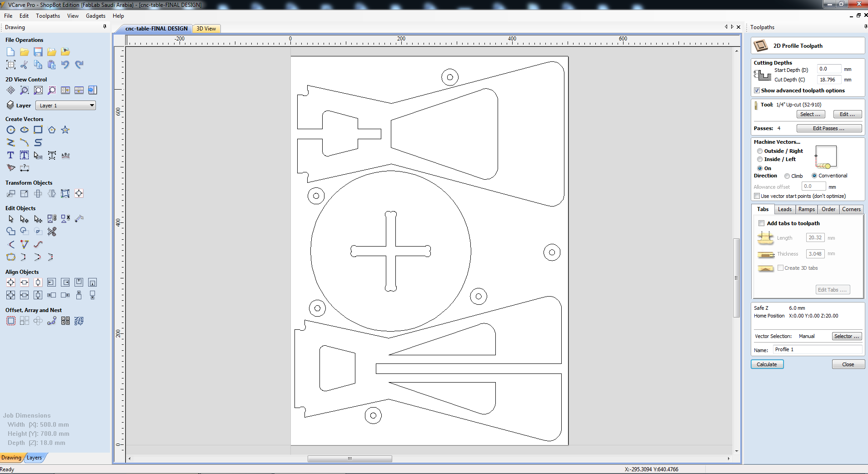Toggle Create 3D tabs checkbox
868x474 pixels.
pyautogui.click(x=780, y=268)
